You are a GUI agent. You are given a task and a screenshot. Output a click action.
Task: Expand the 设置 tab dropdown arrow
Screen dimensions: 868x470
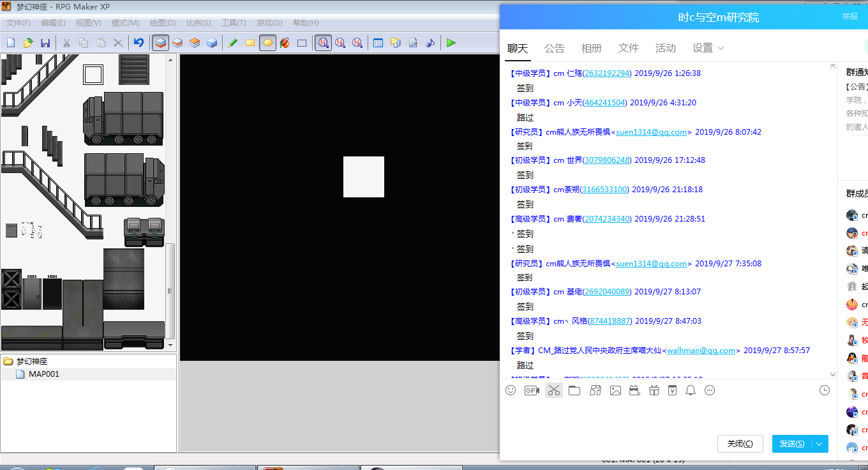coord(721,49)
